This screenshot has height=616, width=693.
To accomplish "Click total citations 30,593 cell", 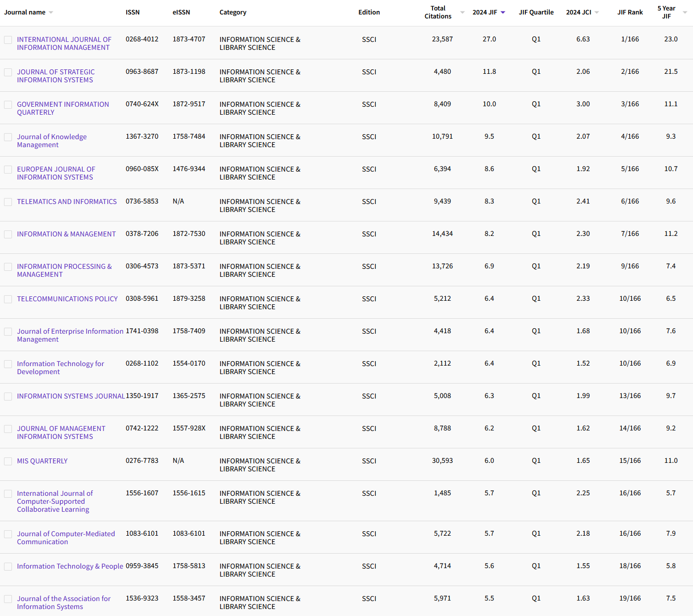I will 443,460.
